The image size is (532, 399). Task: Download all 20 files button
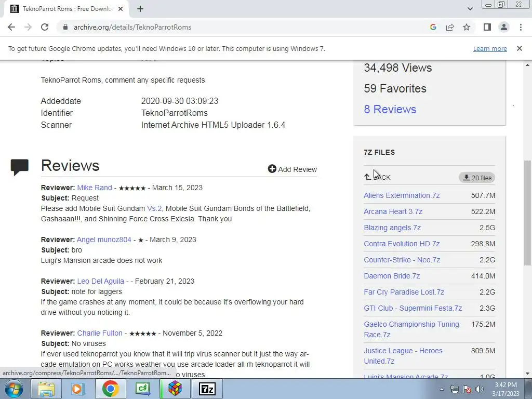[x=477, y=178]
